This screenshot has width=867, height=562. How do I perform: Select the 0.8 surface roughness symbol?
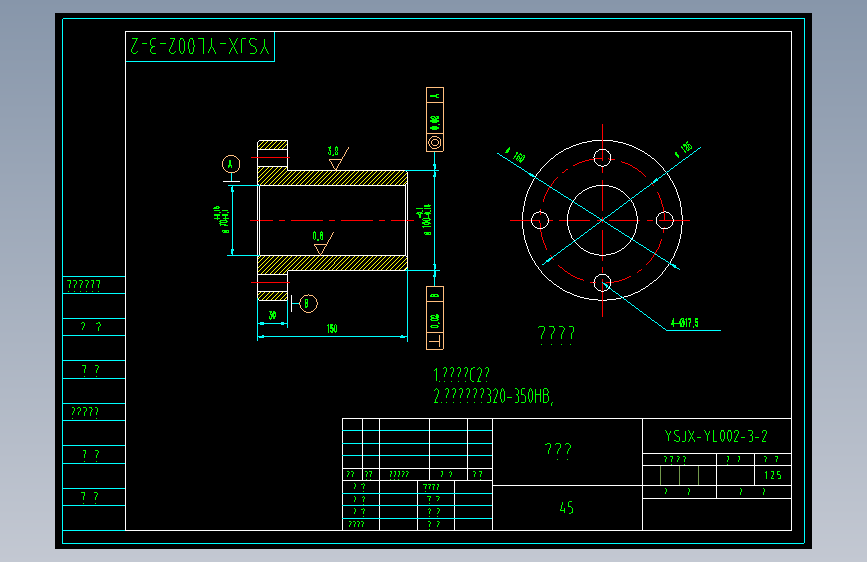coord(323,243)
